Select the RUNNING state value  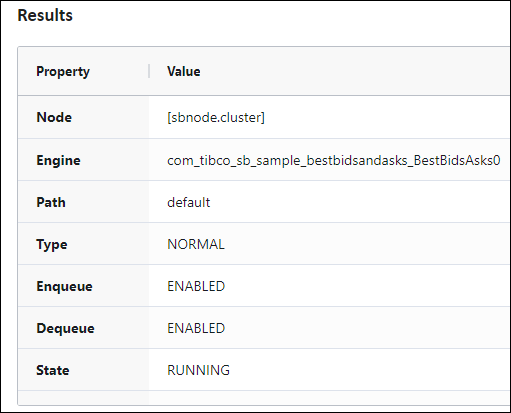point(198,370)
